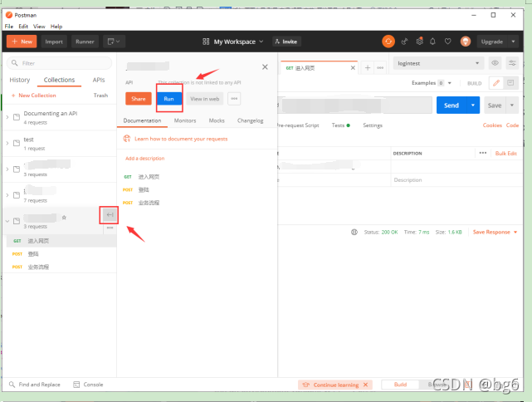This screenshot has height=402, width=532.
Task: Close the 进入网页 request tab
Action: [x=353, y=68]
